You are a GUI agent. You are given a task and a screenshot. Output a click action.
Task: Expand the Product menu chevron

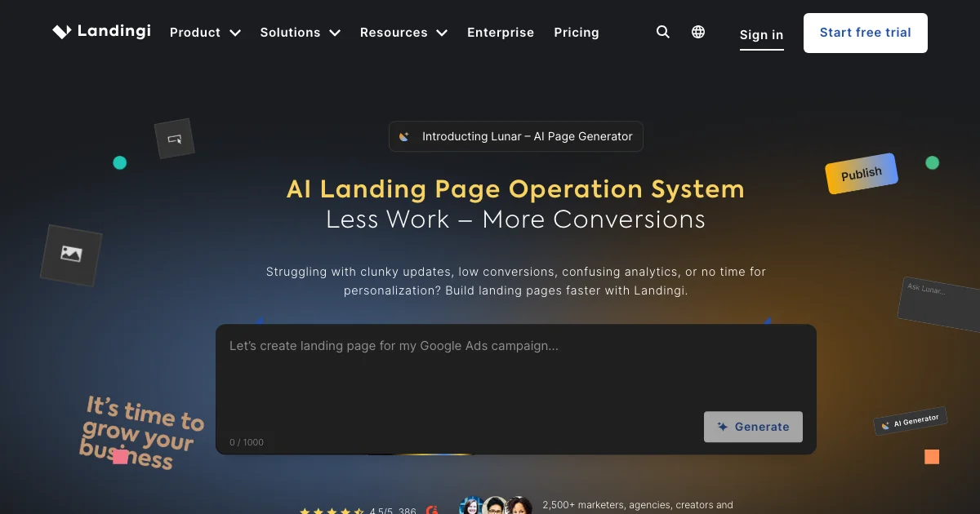click(x=235, y=33)
